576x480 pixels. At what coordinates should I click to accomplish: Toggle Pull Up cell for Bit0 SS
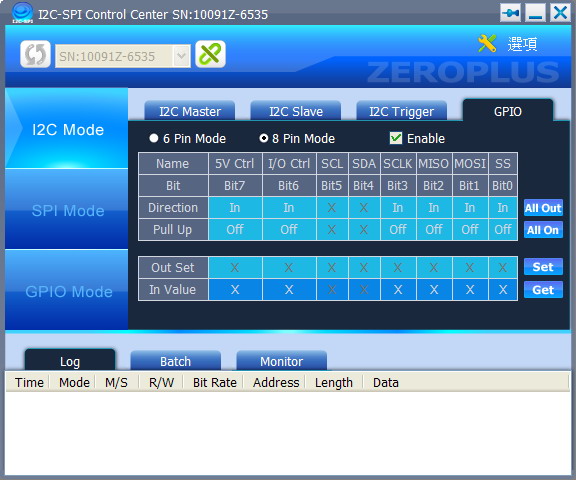click(x=503, y=230)
